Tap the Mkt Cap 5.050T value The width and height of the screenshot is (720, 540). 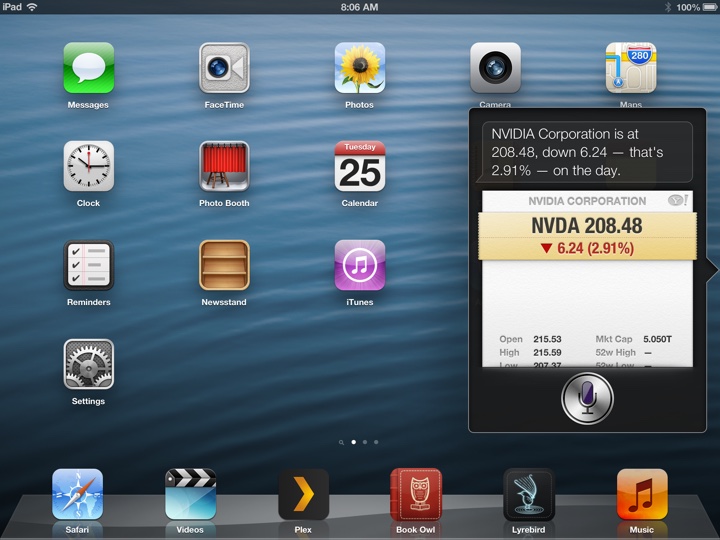coord(657,339)
